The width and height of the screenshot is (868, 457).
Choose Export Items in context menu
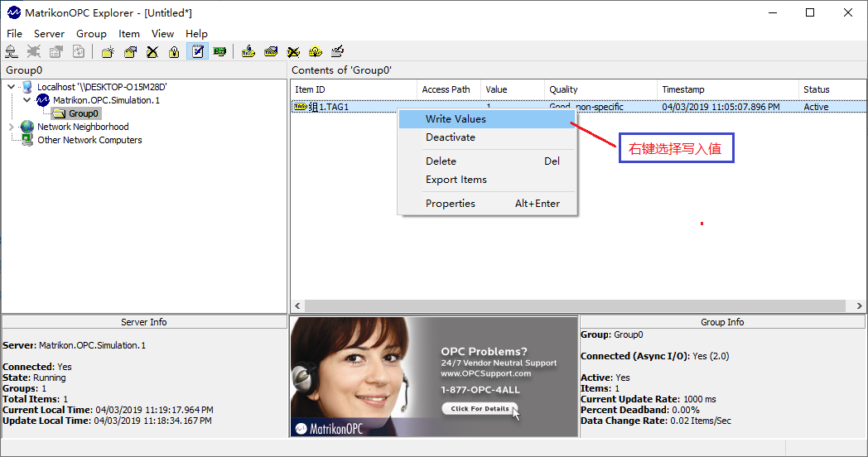coord(487,180)
